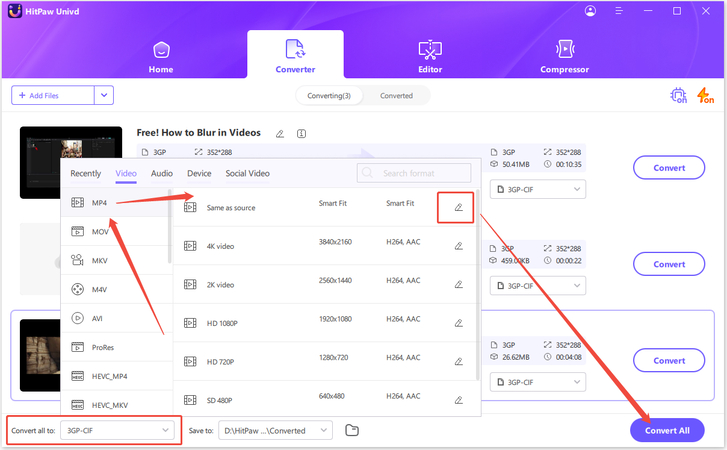
Task: Select the Video formats tab
Action: [126, 173]
